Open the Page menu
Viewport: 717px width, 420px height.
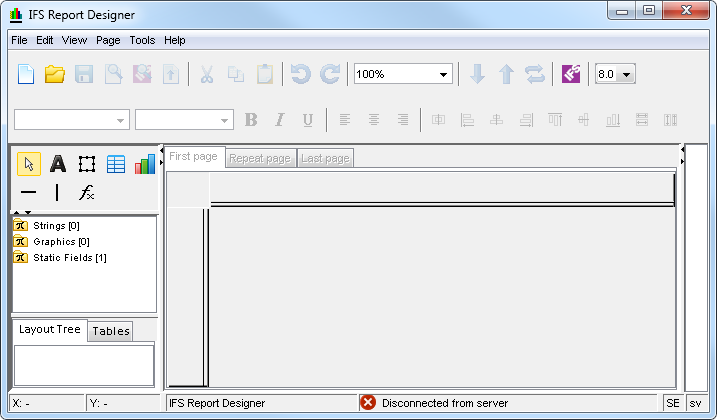click(108, 40)
